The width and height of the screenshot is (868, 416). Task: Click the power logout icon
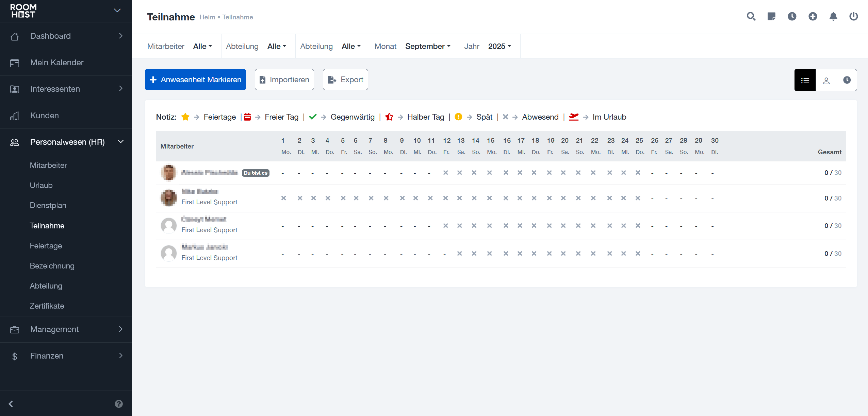point(853,16)
